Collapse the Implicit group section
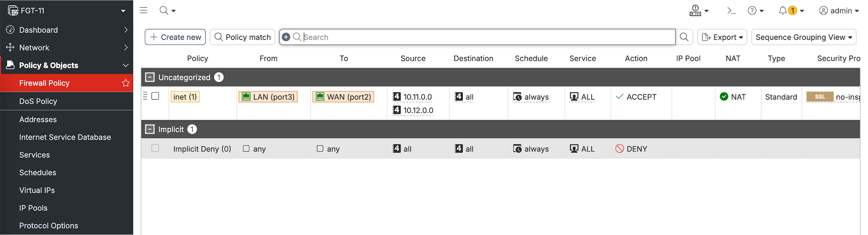 tap(150, 129)
